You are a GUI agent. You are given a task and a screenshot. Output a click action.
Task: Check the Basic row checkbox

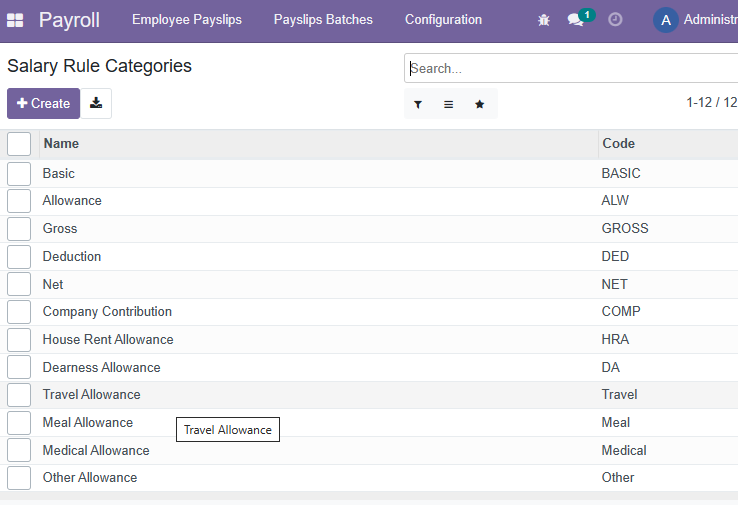tap(19, 174)
